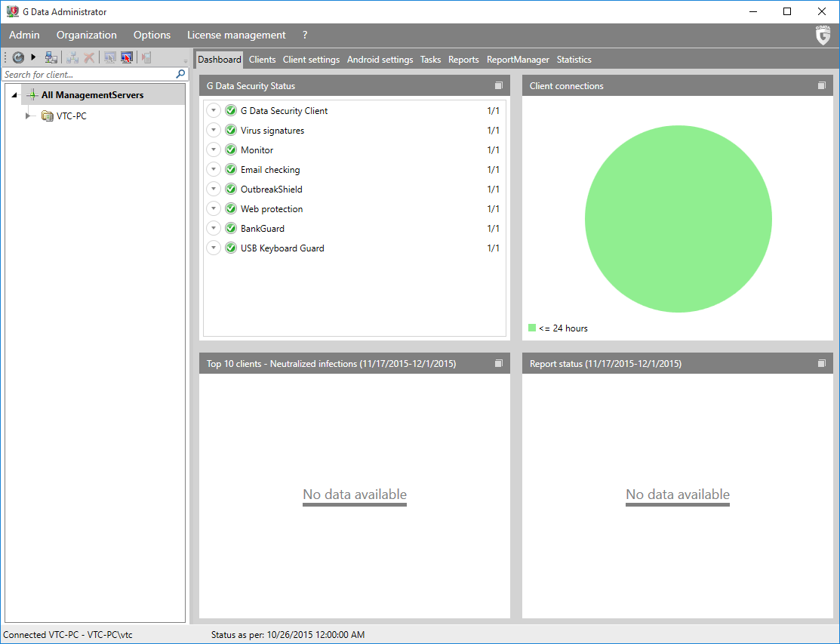This screenshot has width=840, height=644.
Task: Maximize the Top 10 clients panel
Action: 498,364
